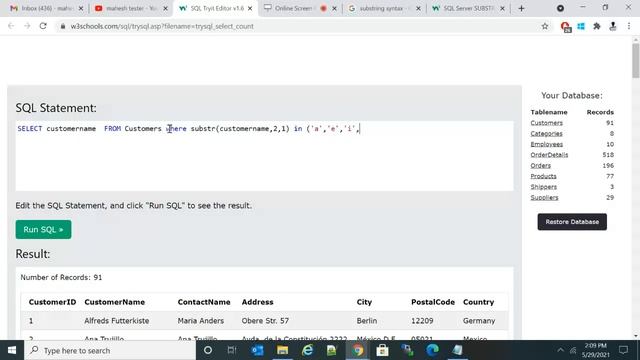Click the Windows search box
Image resolution: width=640 pixels, height=360 pixels.
pyautogui.click(x=110, y=350)
